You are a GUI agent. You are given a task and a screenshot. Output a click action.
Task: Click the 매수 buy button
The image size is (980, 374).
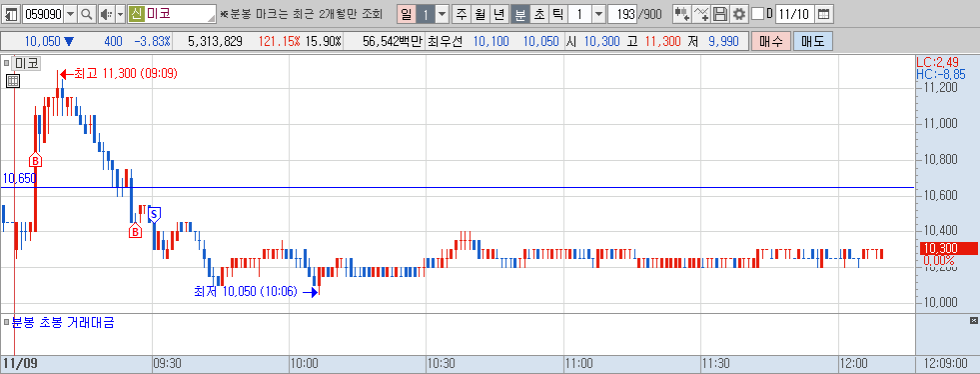(770, 42)
